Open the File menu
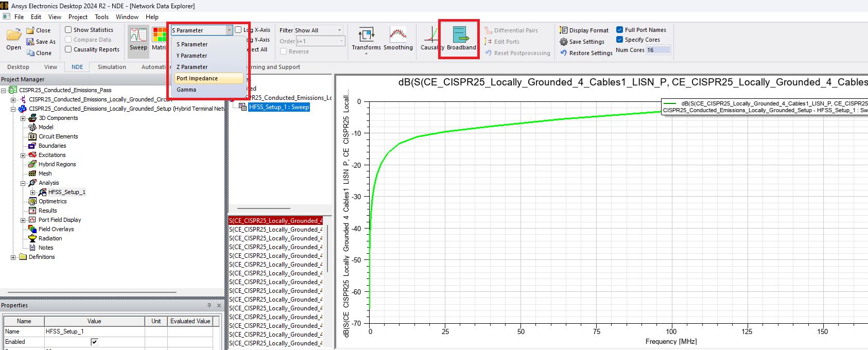The height and width of the screenshot is (350, 868). (19, 17)
